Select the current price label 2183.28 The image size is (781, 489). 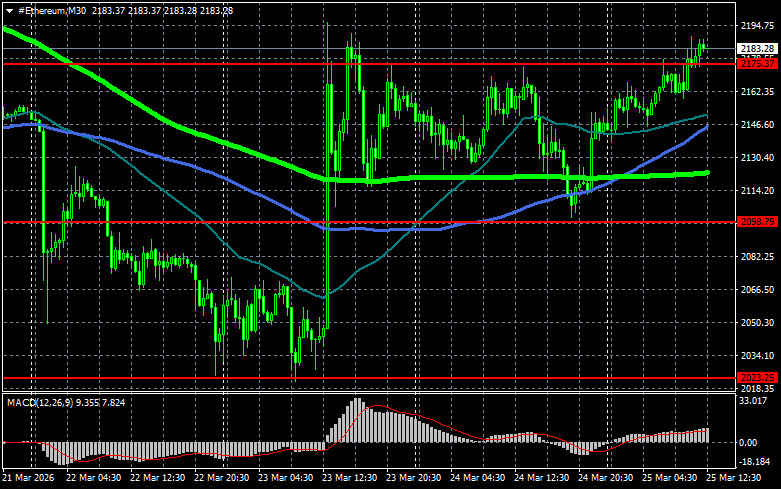757,48
